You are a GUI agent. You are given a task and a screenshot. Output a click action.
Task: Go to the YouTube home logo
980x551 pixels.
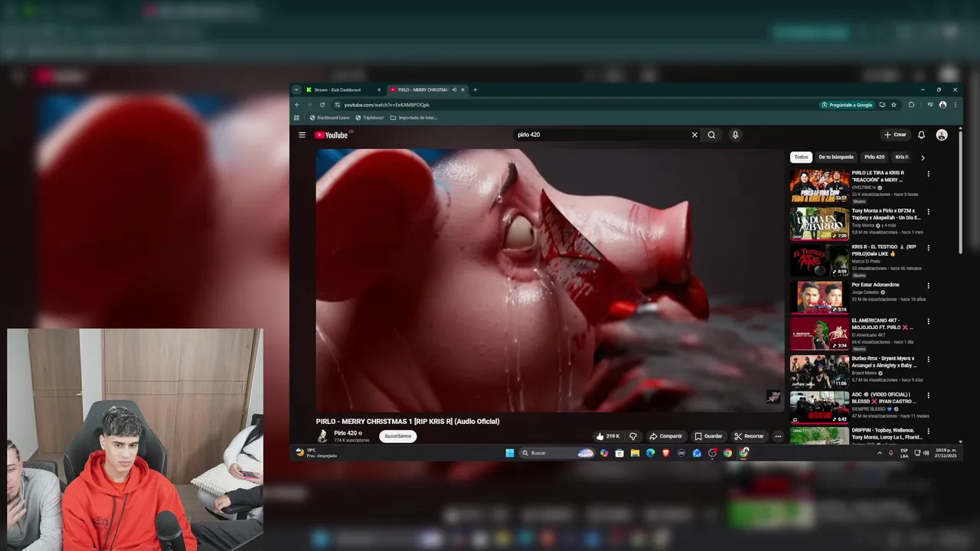(x=332, y=135)
